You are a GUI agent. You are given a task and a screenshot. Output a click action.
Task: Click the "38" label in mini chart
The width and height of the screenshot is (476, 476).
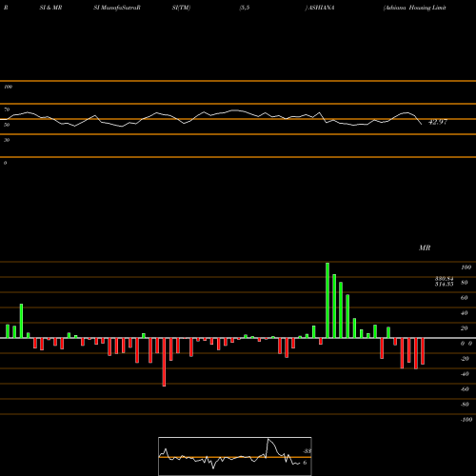(307, 451)
